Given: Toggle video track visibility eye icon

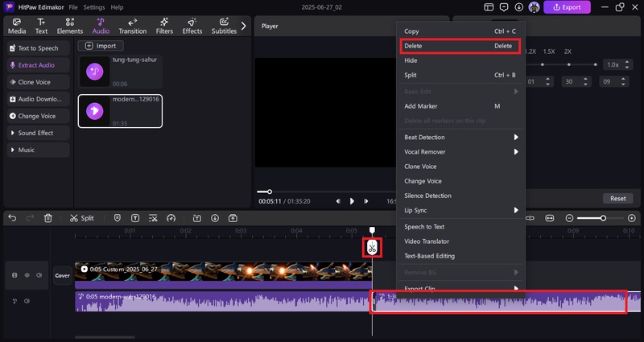Looking at the screenshot, I should point(27,275).
